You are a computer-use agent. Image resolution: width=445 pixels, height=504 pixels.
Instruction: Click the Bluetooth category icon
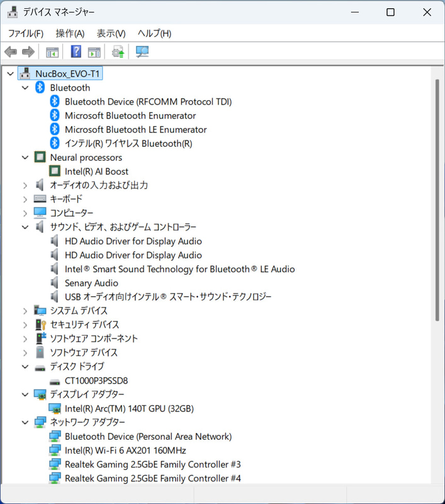40,88
